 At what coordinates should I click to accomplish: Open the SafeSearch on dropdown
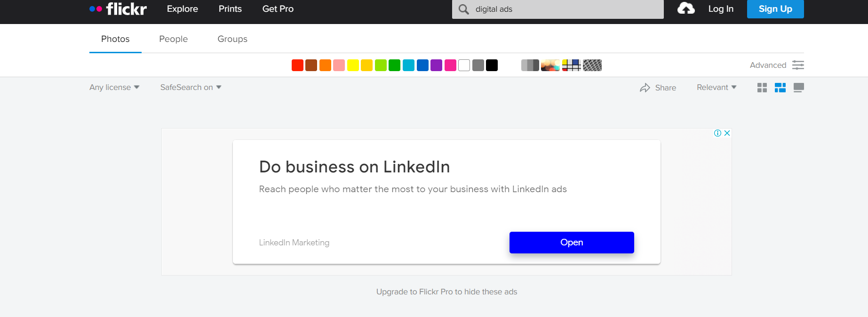pos(191,87)
